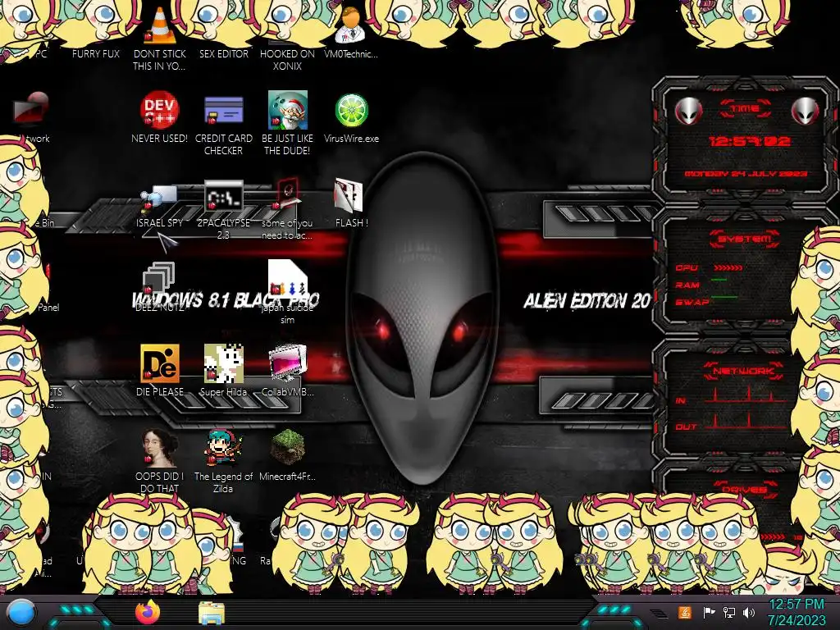Open the 2PACALYPSE 2.3 command prompt icon
This screenshot has width=840, height=630.
pos(223,196)
